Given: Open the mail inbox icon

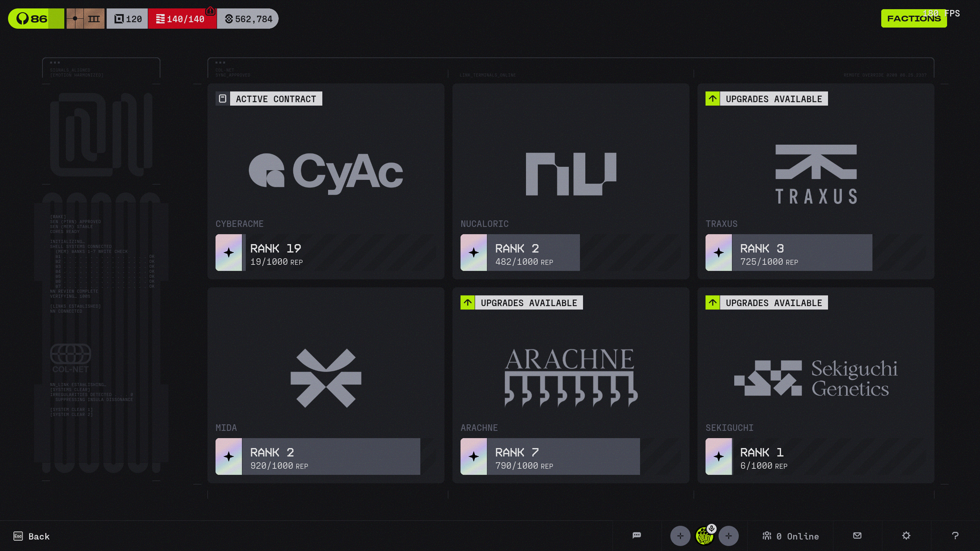Looking at the screenshot, I should point(857,536).
